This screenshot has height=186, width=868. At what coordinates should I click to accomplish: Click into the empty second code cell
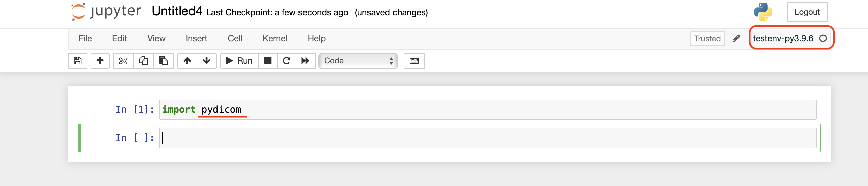click(x=487, y=138)
